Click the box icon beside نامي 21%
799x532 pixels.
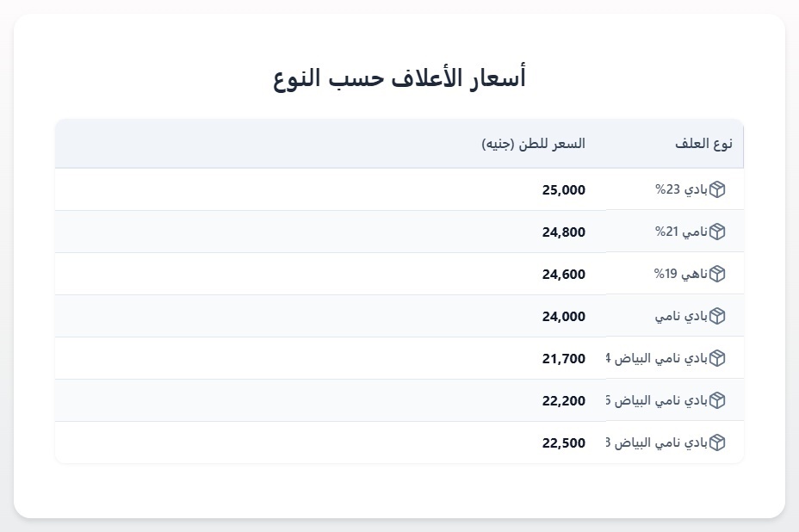(716, 232)
